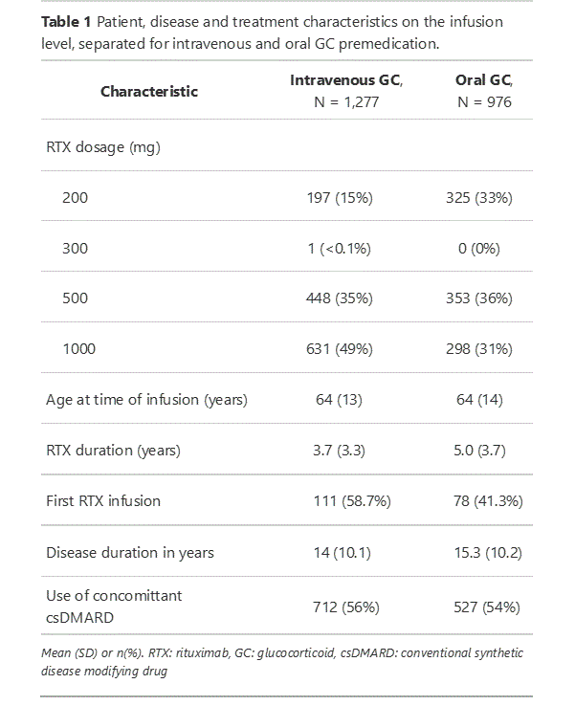
Task: Select the 1000 dosage row label
Action: 78,349
